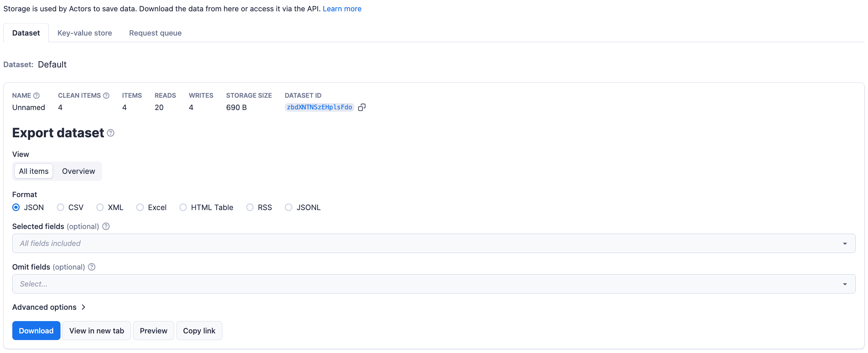Select the JSONL export format
The width and height of the screenshot is (868, 353).
[288, 207]
